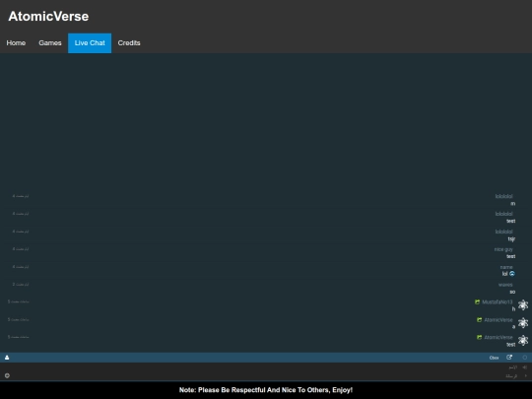Focus the name input field

[x=259, y=367]
